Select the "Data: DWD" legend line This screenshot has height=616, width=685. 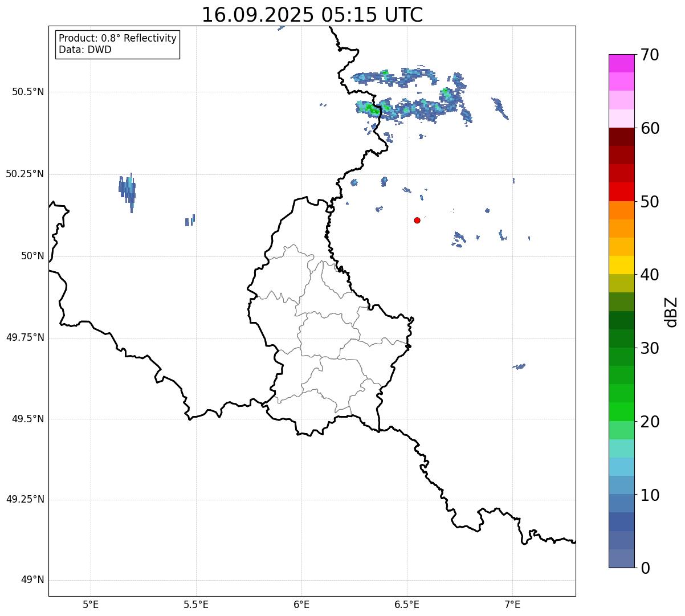pos(85,50)
